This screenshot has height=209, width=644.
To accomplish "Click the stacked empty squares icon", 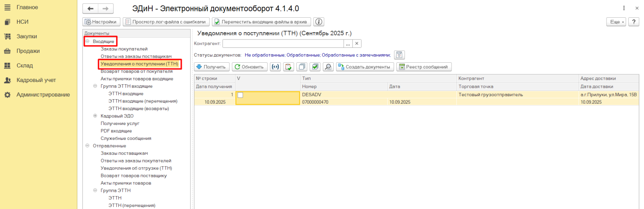I will point(302,67).
